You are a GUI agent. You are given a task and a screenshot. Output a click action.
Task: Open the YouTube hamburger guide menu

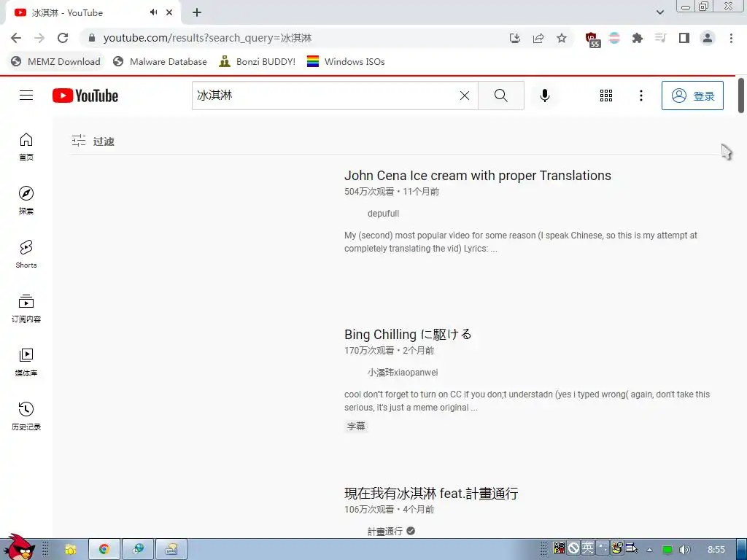click(x=26, y=96)
